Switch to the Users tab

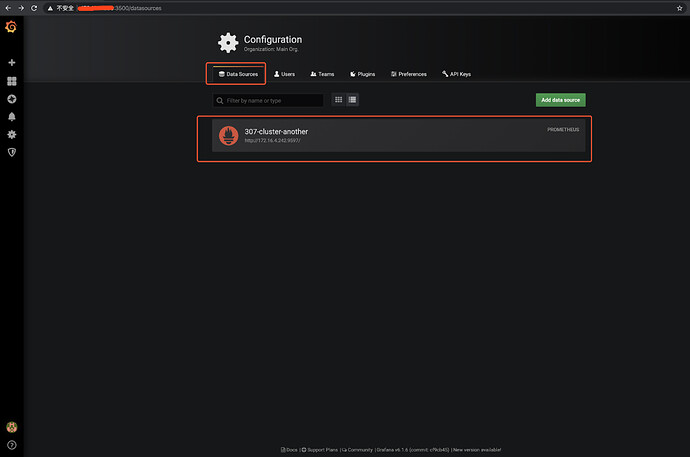pos(284,74)
